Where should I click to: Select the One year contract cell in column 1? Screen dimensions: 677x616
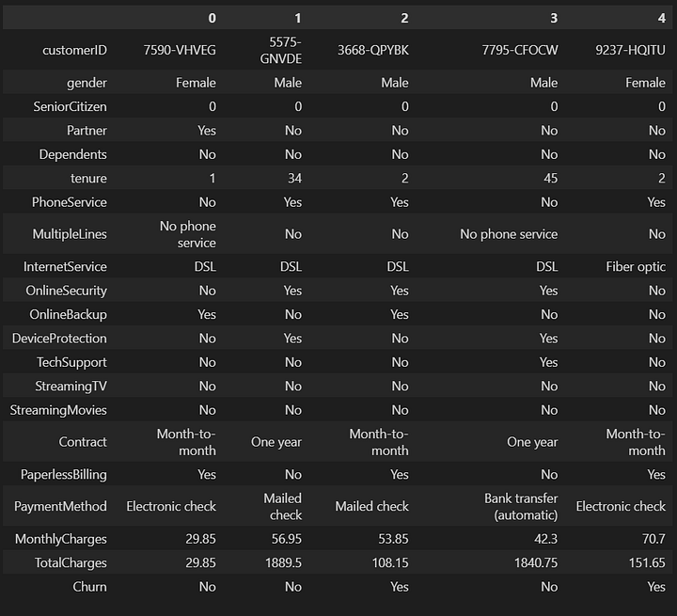coord(276,442)
